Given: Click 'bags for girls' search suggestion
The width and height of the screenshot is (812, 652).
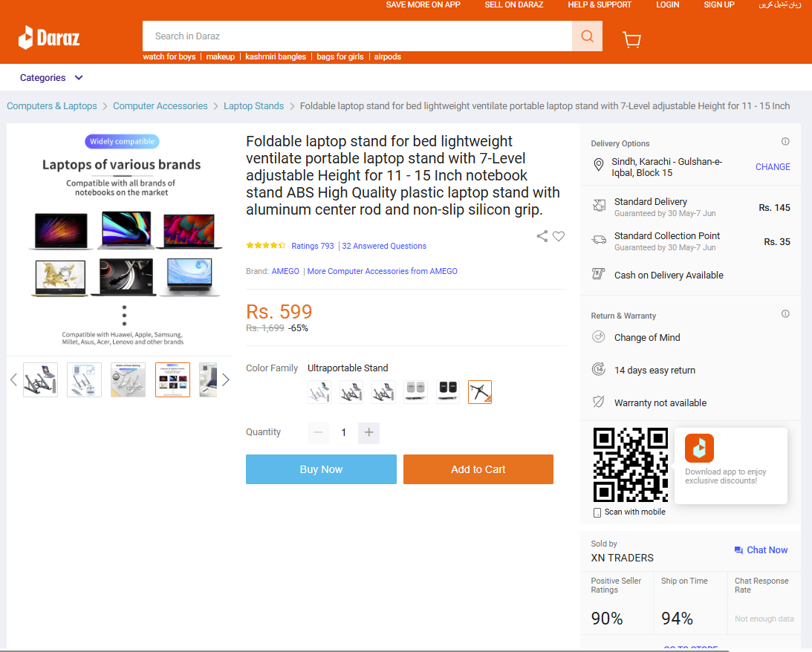Looking at the screenshot, I should 340,57.
